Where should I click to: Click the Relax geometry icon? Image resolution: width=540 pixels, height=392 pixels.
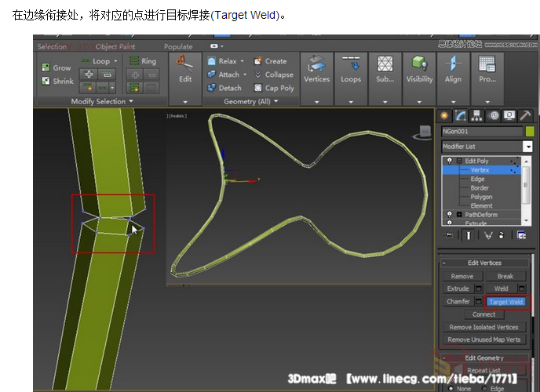212,61
